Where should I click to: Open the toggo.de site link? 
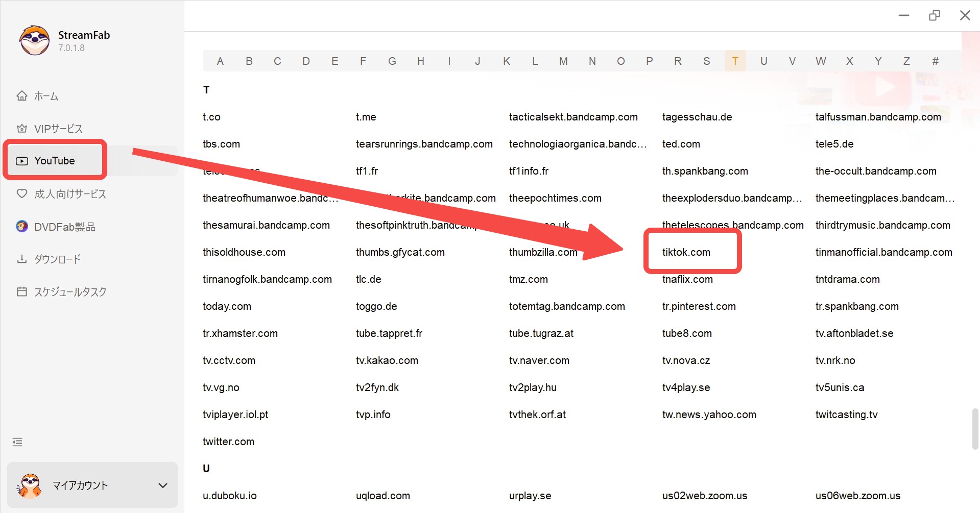[x=376, y=306]
